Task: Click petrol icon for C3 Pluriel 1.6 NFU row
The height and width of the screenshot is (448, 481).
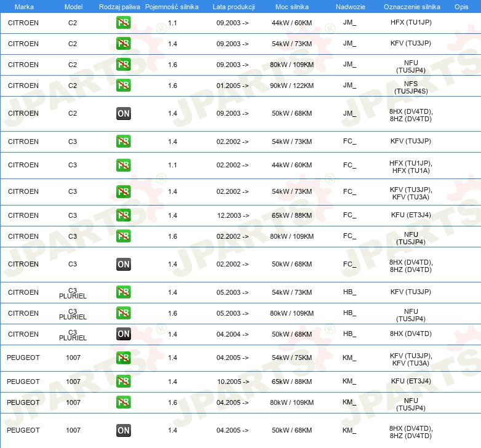Action: click(123, 313)
